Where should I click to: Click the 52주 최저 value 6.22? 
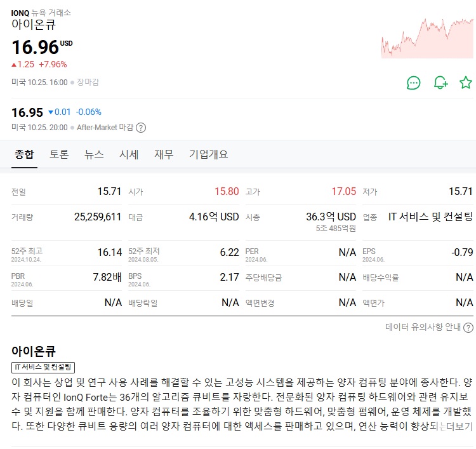coord(230,252)
